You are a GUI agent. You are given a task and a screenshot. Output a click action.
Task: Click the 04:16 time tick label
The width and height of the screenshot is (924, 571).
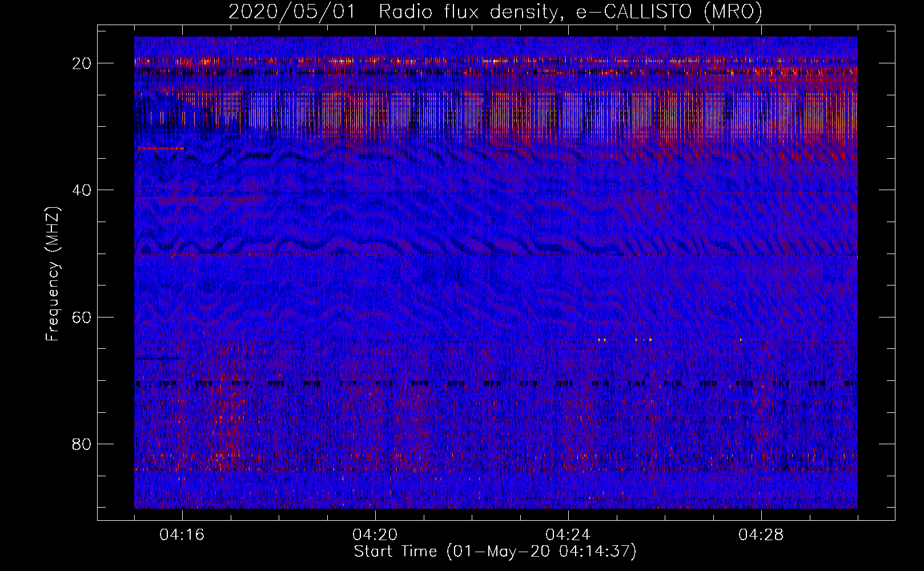click(x=182, y=535)
